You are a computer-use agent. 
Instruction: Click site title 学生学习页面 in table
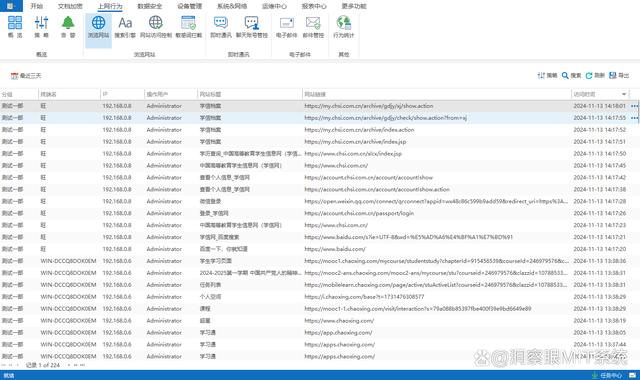(x=216, y=261)
